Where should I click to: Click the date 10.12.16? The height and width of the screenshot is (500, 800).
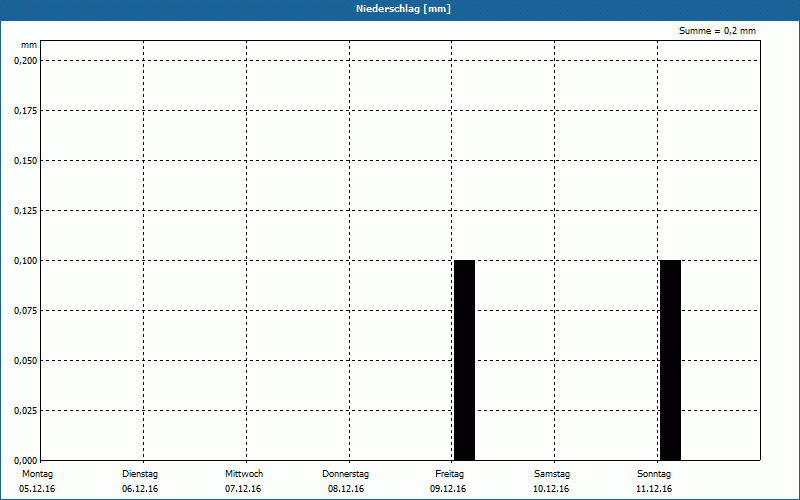point(551,489)
